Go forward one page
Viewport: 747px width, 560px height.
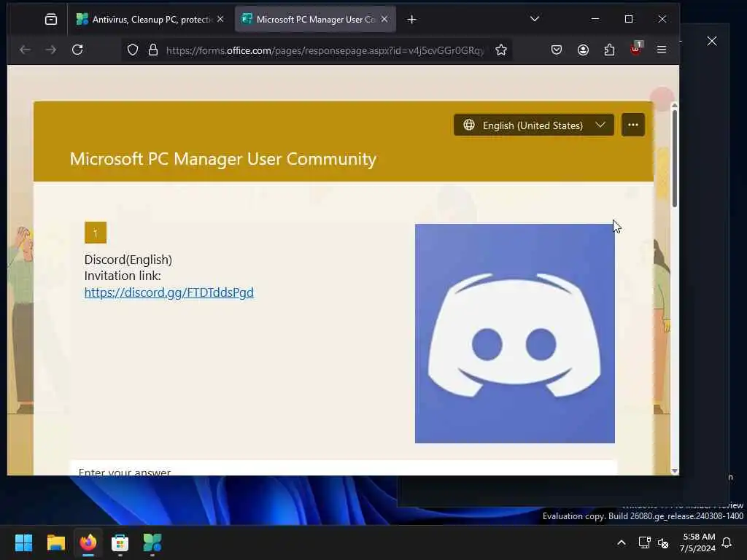(x=50, y=50)
